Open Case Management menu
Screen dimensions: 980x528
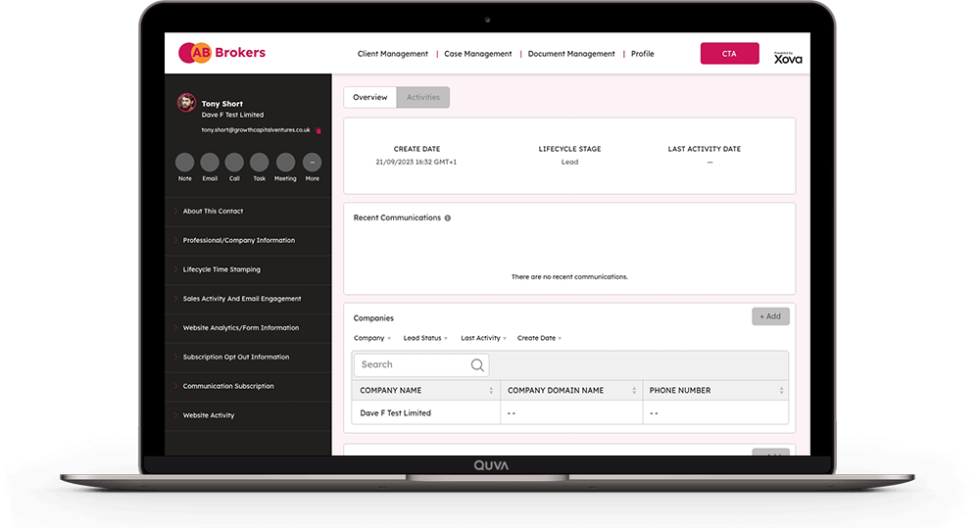pyautogui.click(x=477, y=54)
